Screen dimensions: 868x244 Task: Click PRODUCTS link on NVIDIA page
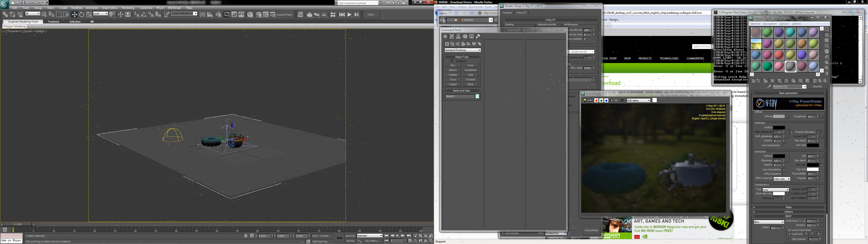pos(645,59)
